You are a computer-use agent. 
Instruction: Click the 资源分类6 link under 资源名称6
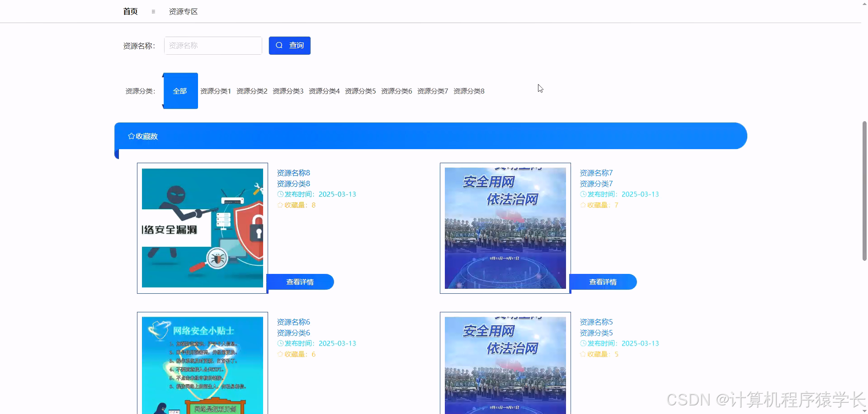(x=292, y=333)
